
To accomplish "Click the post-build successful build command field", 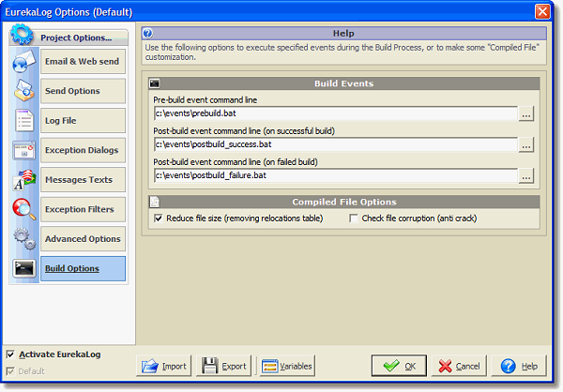I will (336, 144).
